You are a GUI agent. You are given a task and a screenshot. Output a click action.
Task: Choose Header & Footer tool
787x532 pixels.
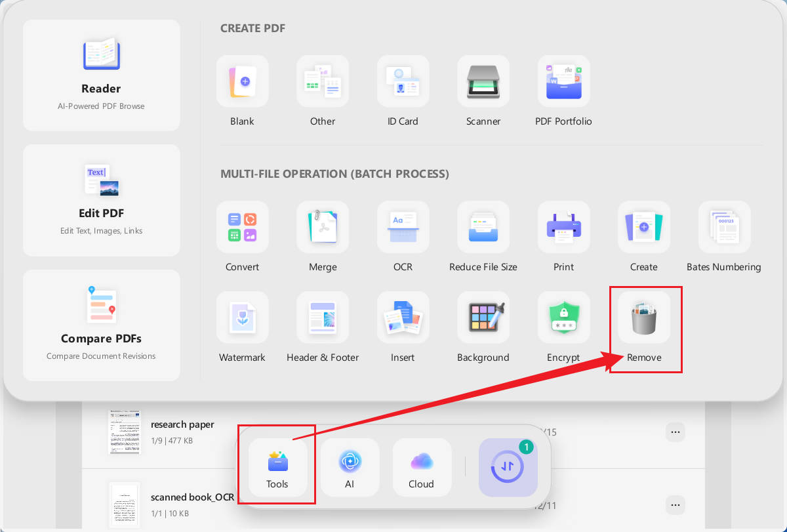[323, 317]
